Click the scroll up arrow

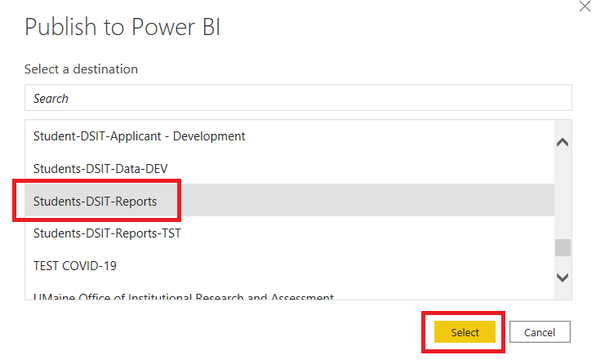click(563, 143)
